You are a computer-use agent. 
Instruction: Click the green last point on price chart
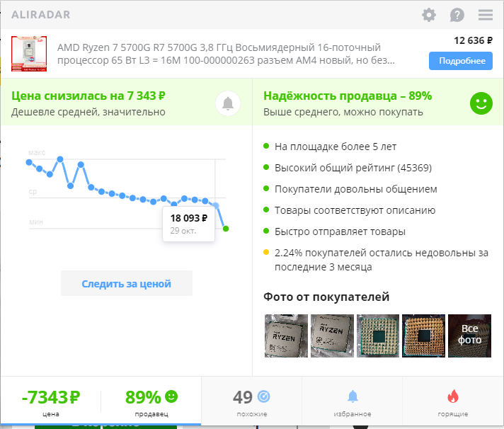(226, 229)
